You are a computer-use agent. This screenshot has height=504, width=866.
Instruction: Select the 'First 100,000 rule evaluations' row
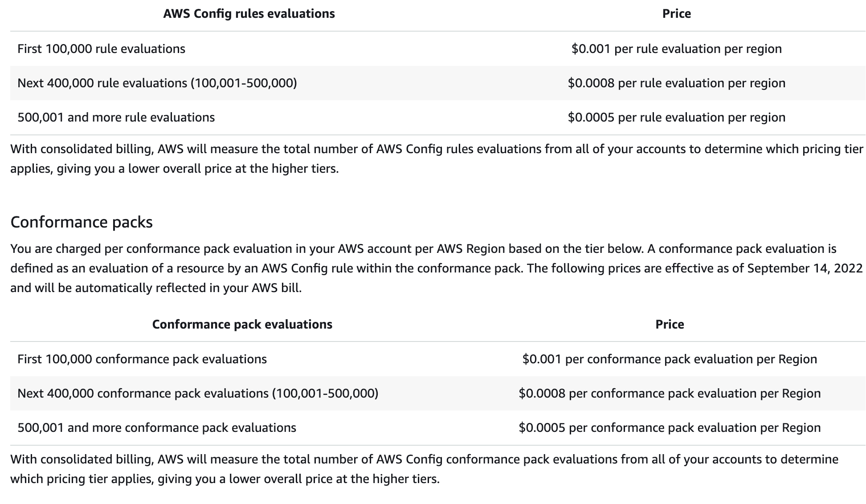pos(101,49)
